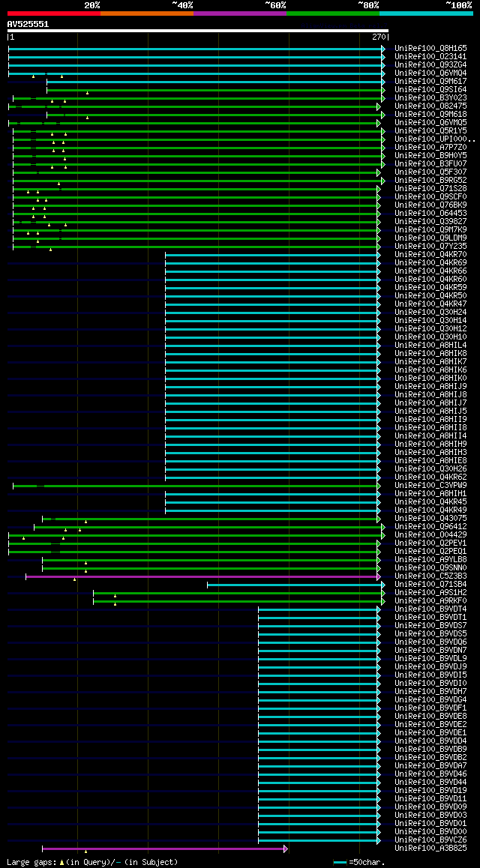Click the purple ~60% identity legend swatch
Image resolution: width=480 pixels, height=868 pixels.
pyautogui.click(x=240, y=13)
